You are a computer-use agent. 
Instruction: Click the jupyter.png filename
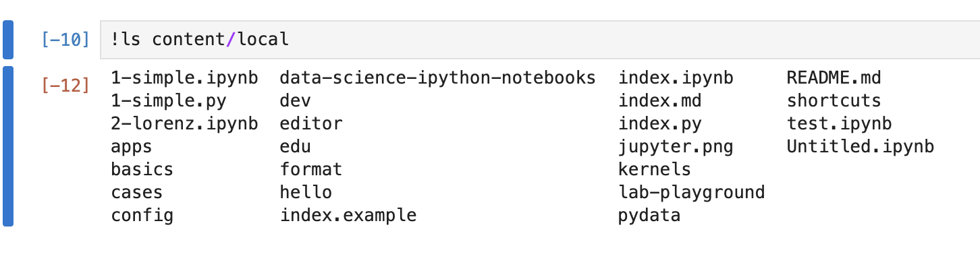click(x=676, y=147)
